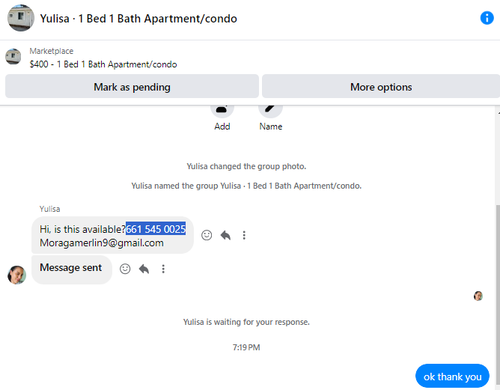Click 'Yulisa named the group' notice
The height and width of the screenshot is (390, 500).
pos(246,186)
